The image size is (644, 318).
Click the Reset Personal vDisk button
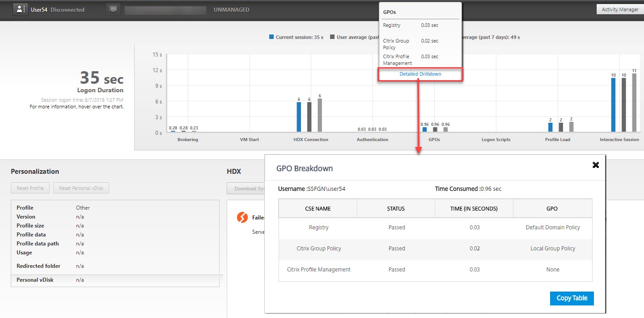(81, 188)
